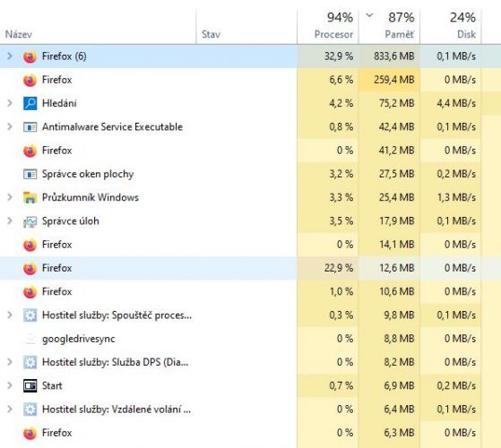Click the Firefox (6) group icon

pos(30,56)
